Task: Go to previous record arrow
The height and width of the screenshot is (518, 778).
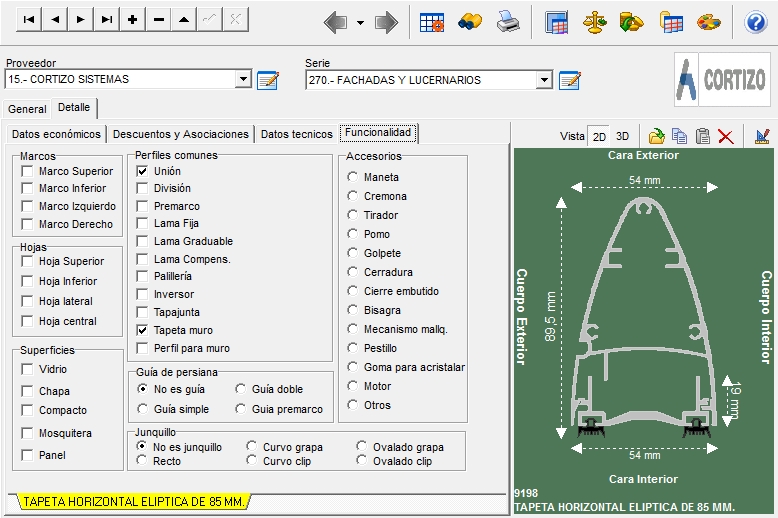Action: tap(55, 20)
